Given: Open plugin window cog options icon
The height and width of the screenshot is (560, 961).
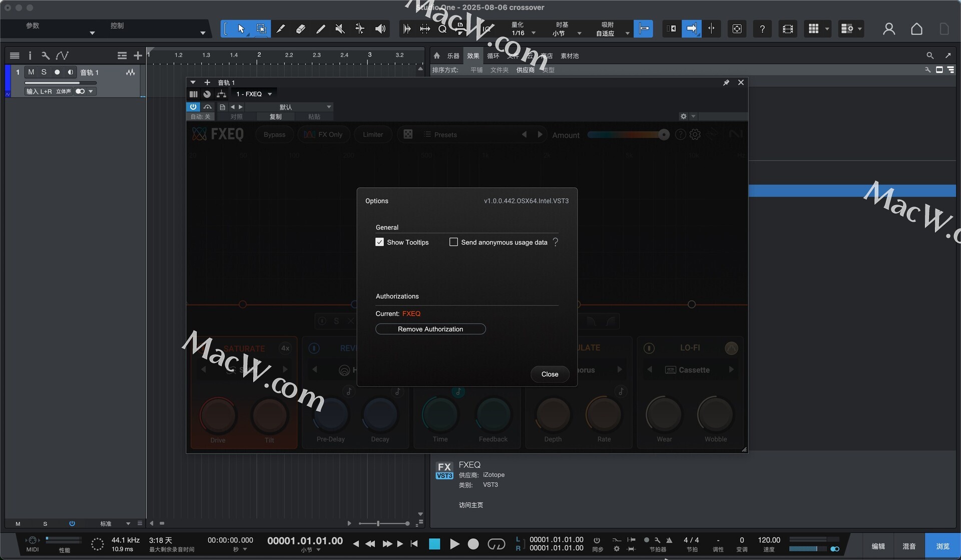Looking at the screenshot, I should coord(683,116).
